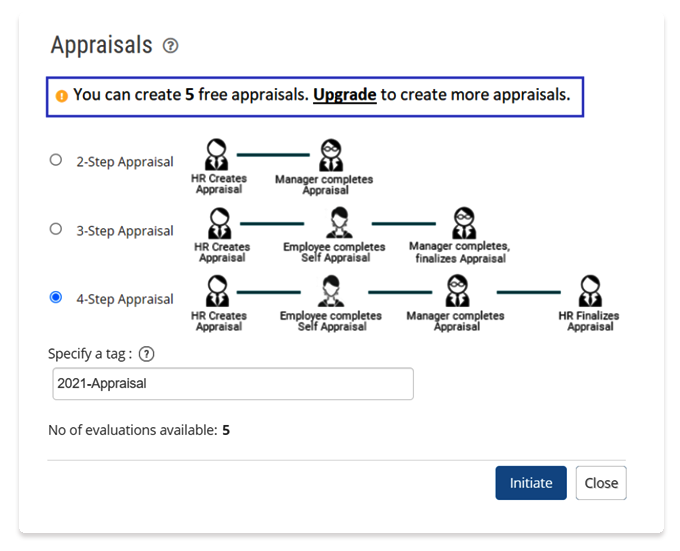680x551 pixels.
Task: Open the help icon beside Appraisals title
Action: click(170, 46)
